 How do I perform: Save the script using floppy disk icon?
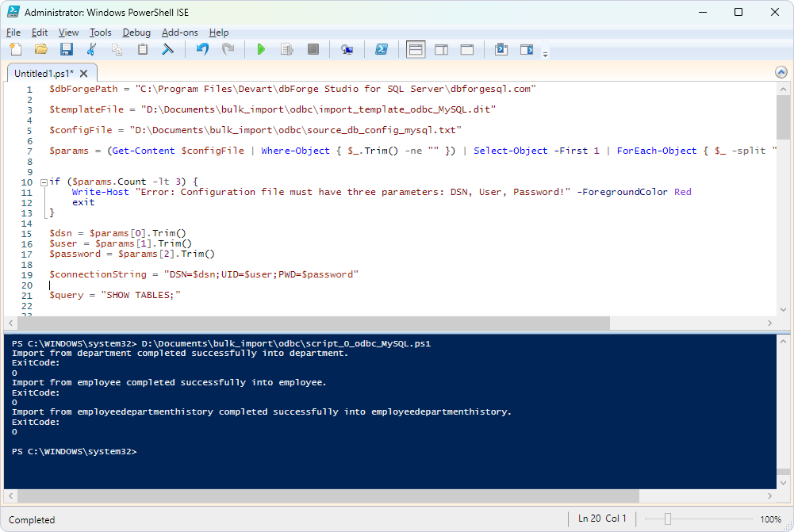coord(67,49)
